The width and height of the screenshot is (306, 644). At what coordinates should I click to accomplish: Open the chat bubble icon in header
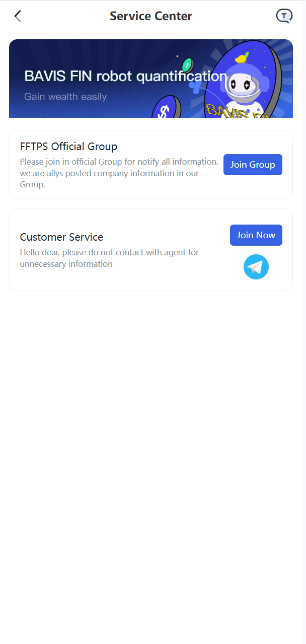[284, 16]
